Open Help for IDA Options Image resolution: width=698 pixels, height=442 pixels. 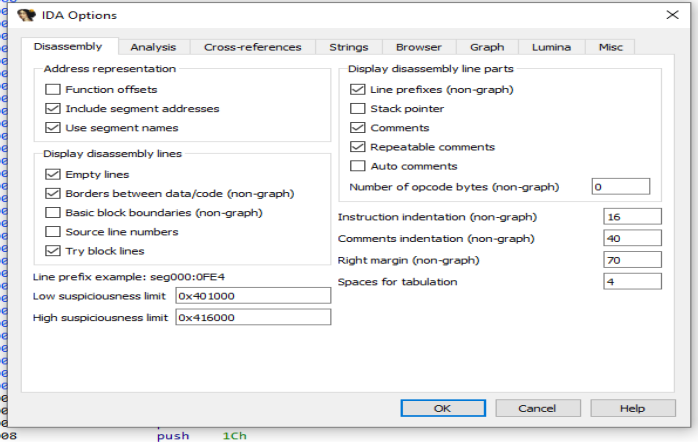pos(633,408)
